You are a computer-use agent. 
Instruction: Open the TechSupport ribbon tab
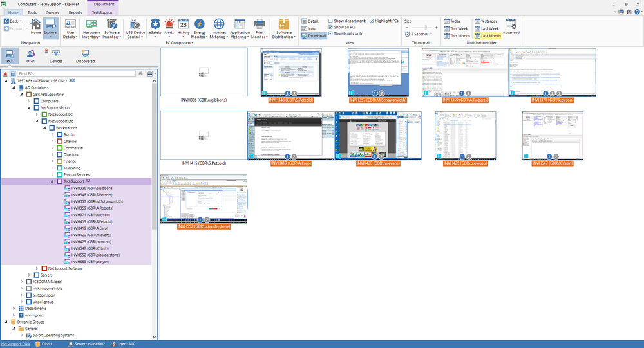(x=102, y=12)
